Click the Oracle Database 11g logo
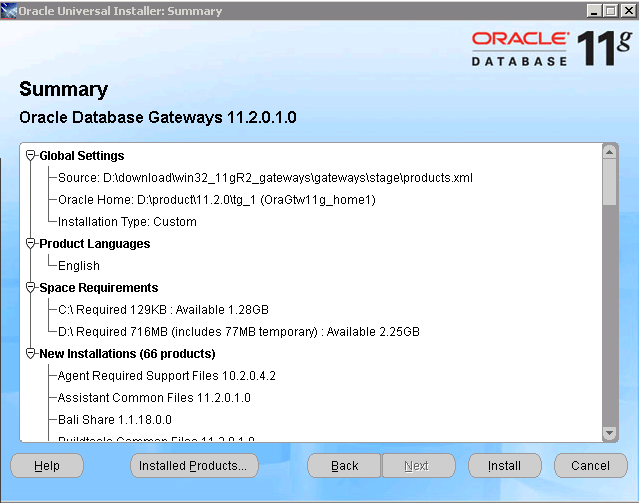Screen dimensions: 639x503 point(552,48)
